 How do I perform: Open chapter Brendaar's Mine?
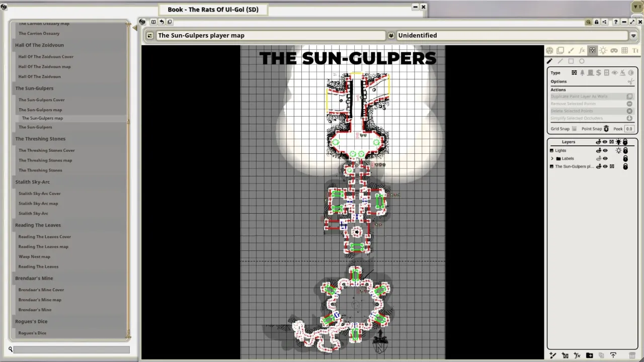pos(34,278)
